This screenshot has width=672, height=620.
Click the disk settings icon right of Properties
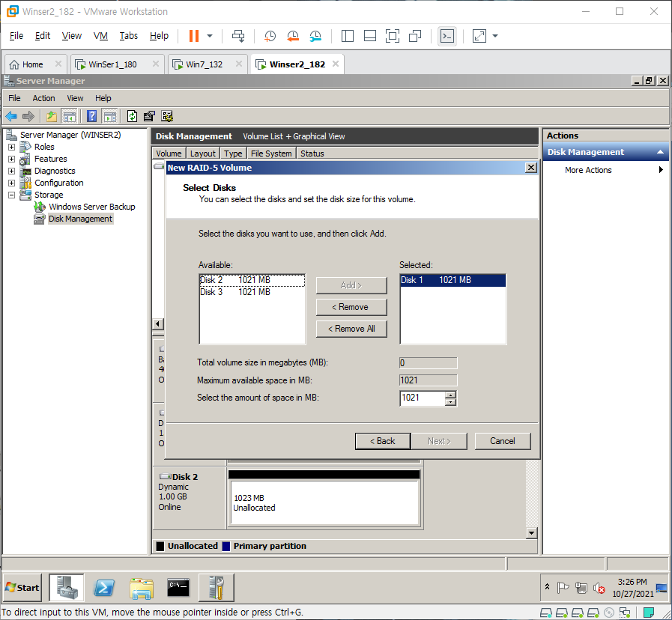click(167, 116)
